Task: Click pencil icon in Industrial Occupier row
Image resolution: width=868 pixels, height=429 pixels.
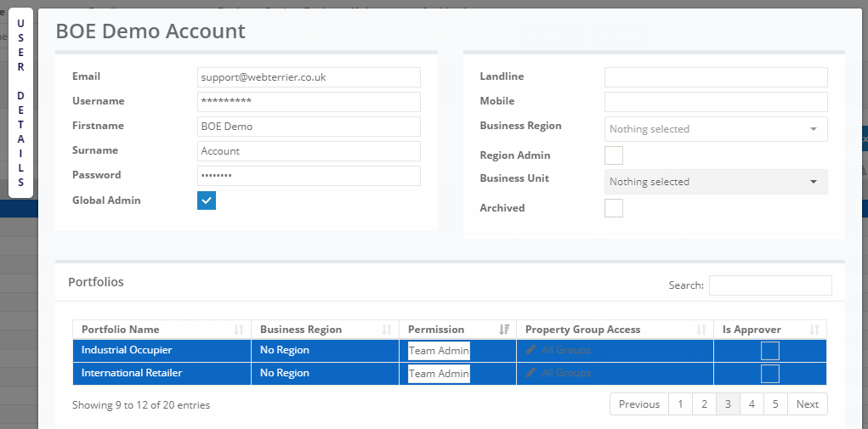Action: [x=530, y=350]
